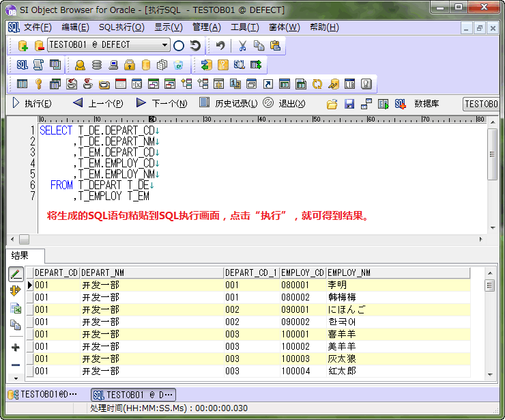The height and width of the screenshot is (420, 505).
Task: Click the light bulb icon
Action: click(x=366, y=84)
